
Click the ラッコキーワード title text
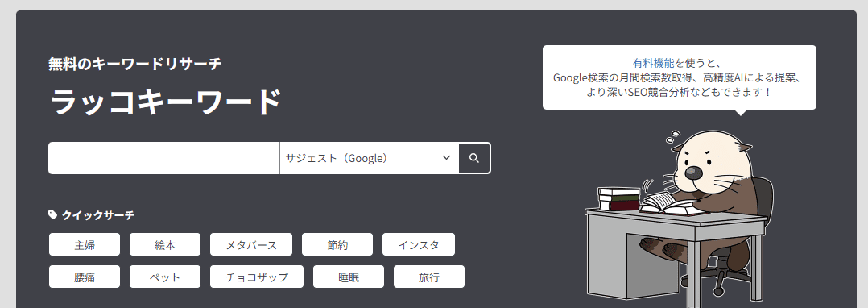166,102
